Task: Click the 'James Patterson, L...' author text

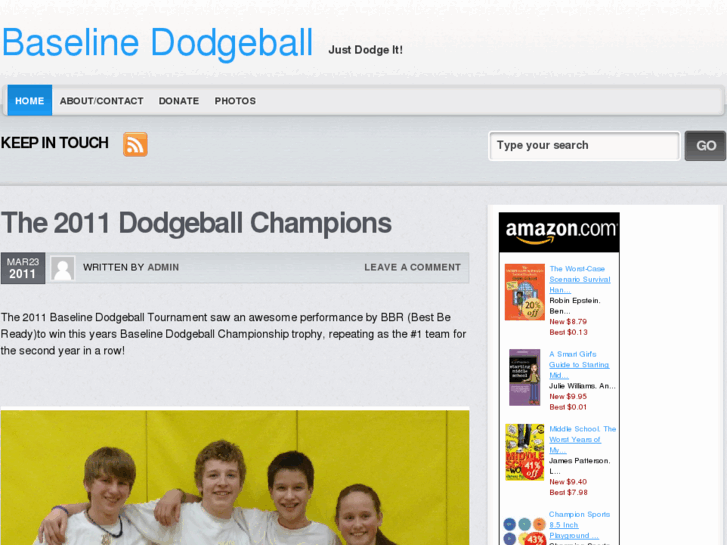Action: point(580,466)
